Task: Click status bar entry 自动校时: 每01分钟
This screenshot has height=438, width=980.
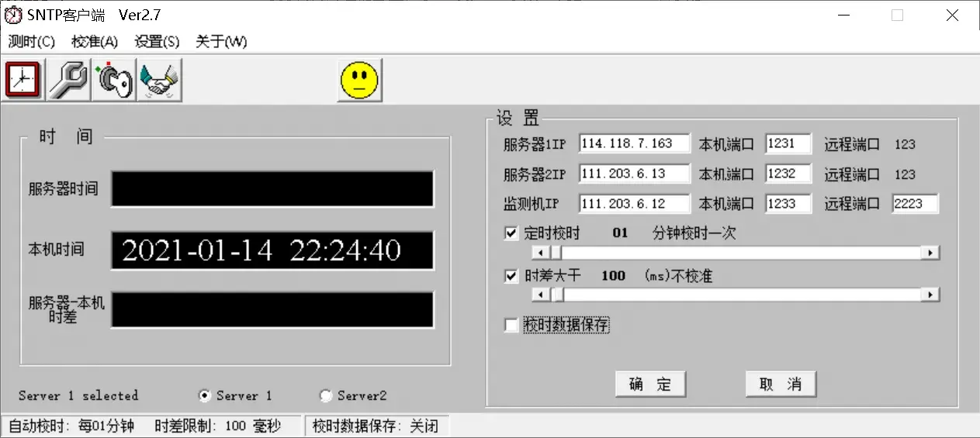Action: 71,426
